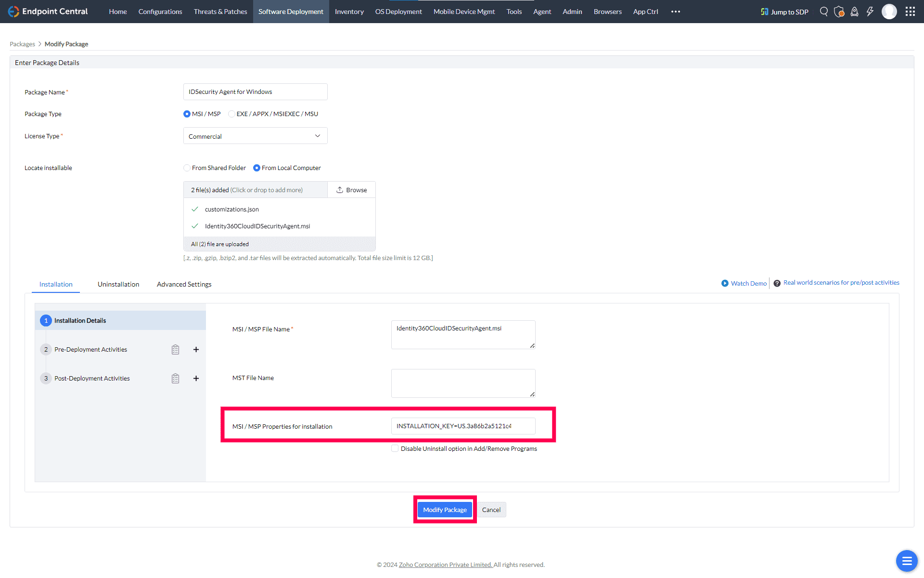The height and width of the screenshot is (578, 924).
Task: Add a Pre-Deployment activity with plus icon
Action: 196,350
